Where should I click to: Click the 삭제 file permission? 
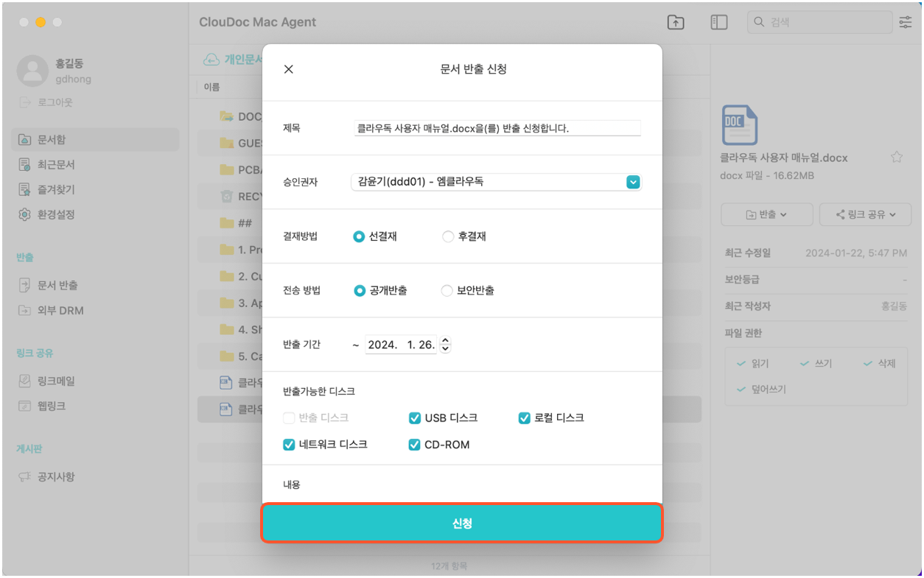click(879, 364)
